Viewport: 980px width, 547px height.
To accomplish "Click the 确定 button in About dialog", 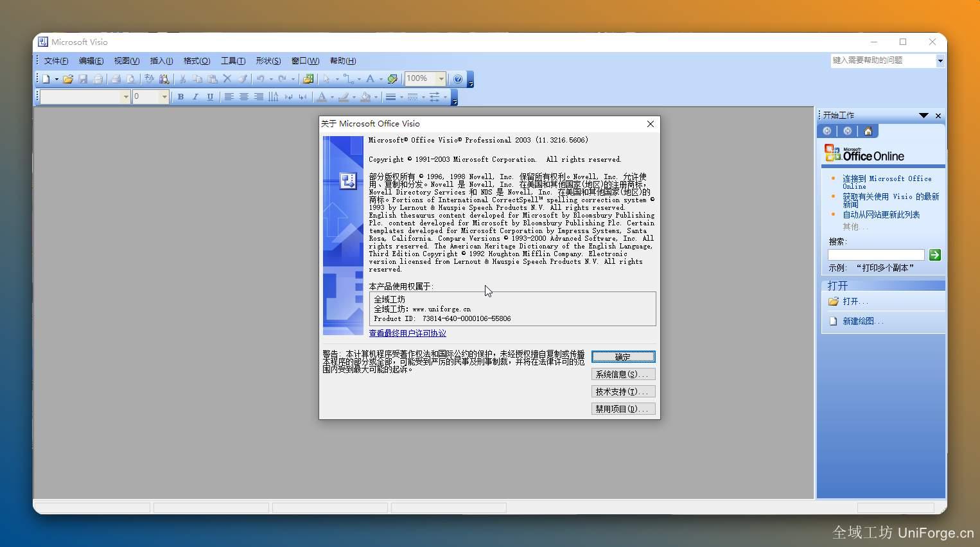I will coord(623,357).
